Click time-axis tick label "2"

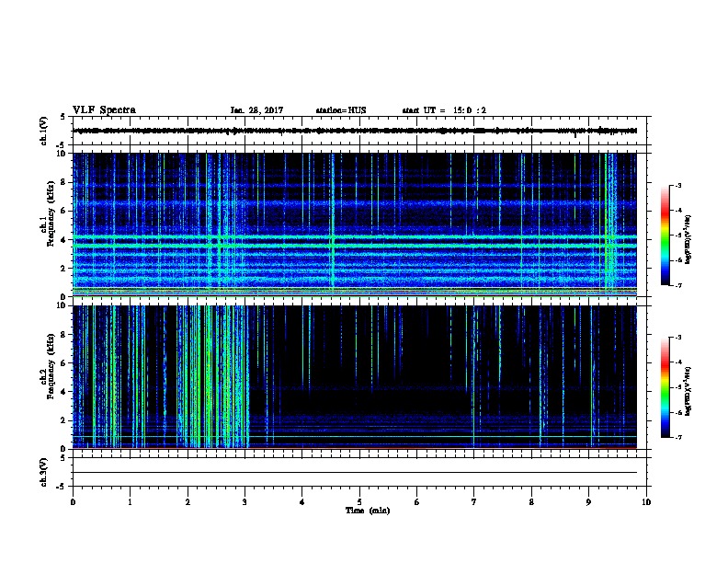point(188,501)
